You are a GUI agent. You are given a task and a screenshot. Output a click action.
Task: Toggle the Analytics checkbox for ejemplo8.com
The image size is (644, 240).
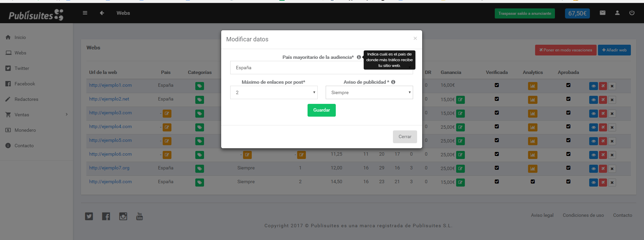[533, 182]
